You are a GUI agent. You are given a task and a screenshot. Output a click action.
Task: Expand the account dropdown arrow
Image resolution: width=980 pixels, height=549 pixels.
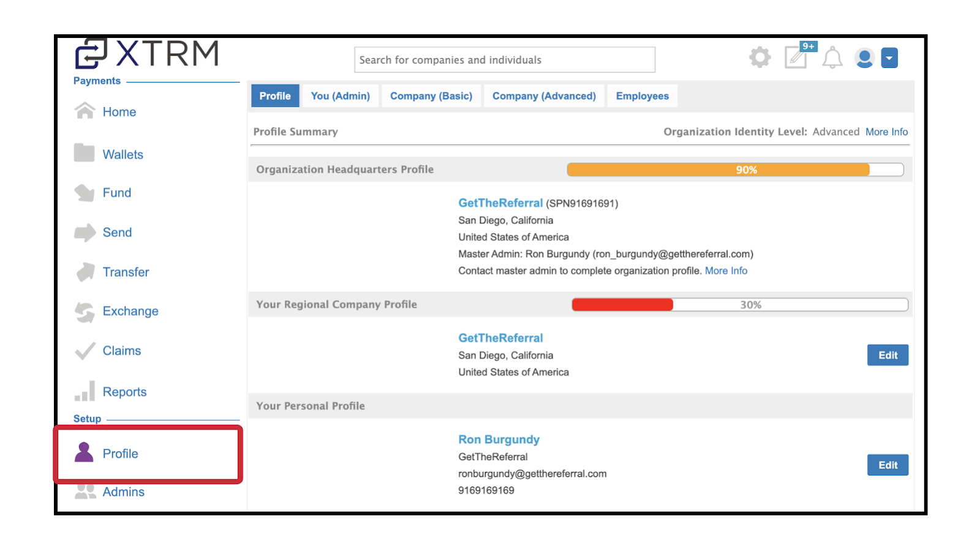pyautogui.click(x=889, y=58)
